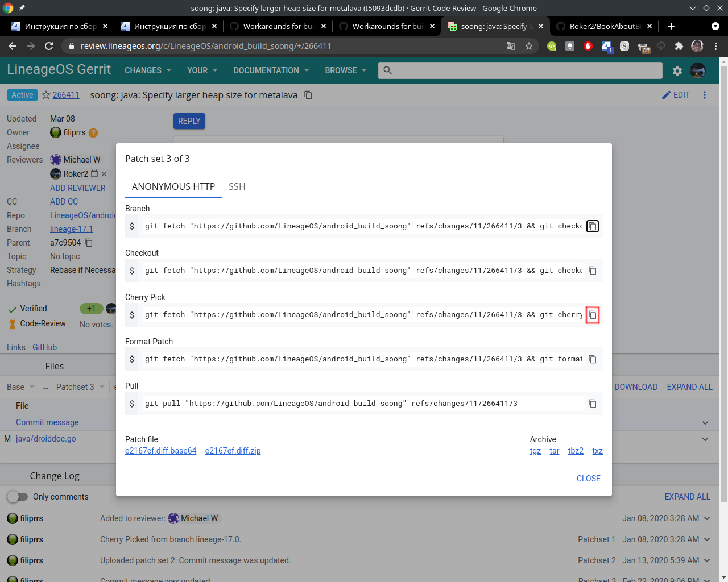Click ADD REVIEWER link
Viewport: 728px width, 582px height.
point(78,188)
